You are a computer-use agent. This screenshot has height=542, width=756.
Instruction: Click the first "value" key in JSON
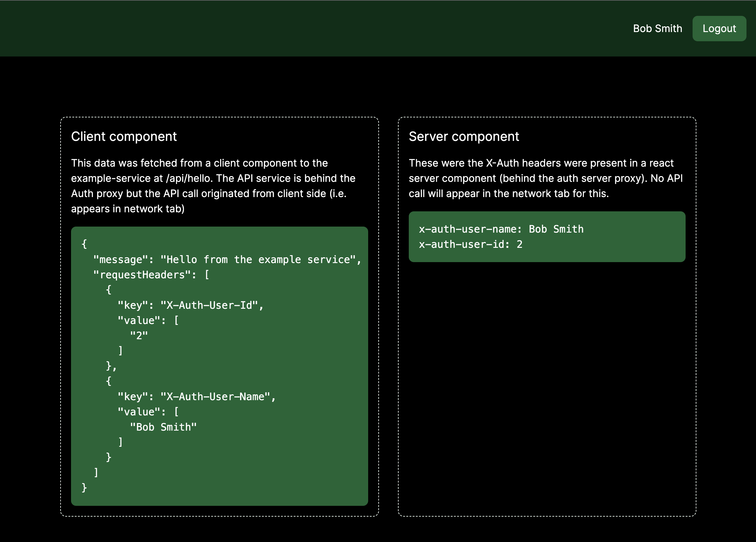tap(139, 321)
